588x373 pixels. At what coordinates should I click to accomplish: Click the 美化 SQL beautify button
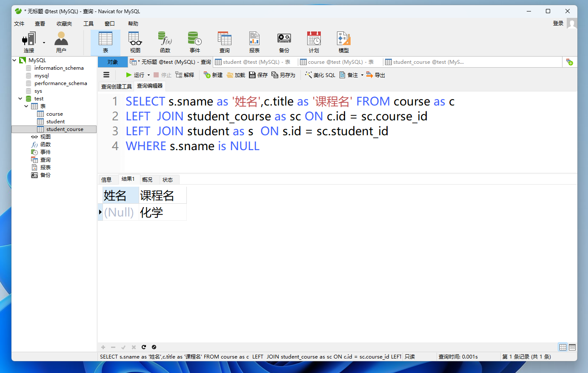pyautogui.click(x=320, y=75)
